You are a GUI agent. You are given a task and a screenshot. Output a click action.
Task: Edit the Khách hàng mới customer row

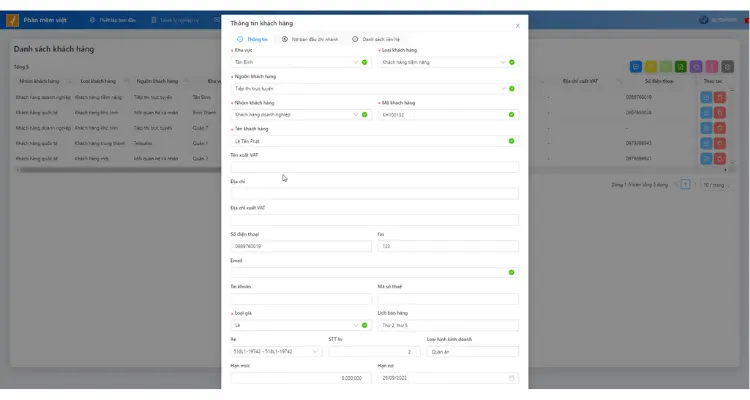click(x=706, y=159)
